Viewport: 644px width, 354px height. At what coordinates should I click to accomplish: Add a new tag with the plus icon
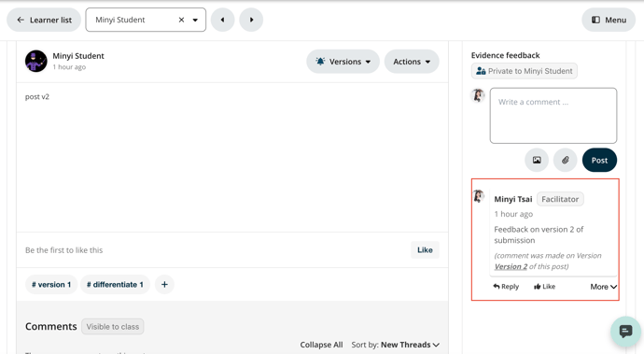coord(164,285)
